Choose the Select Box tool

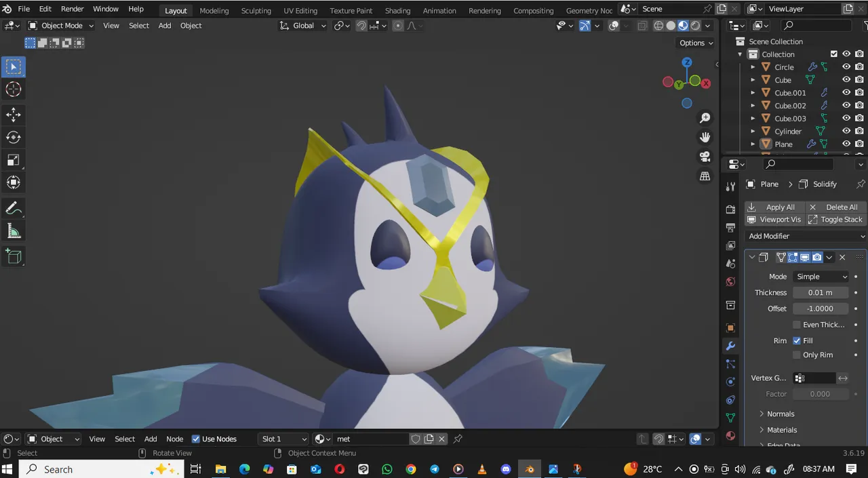pyautogui.click(x=14, y=66)
